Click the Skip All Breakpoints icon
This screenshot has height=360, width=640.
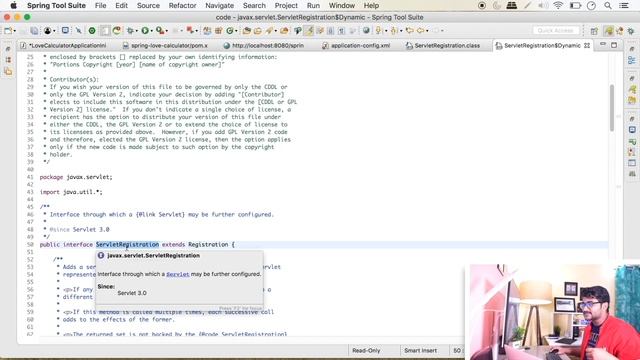(x=78, y=31)
